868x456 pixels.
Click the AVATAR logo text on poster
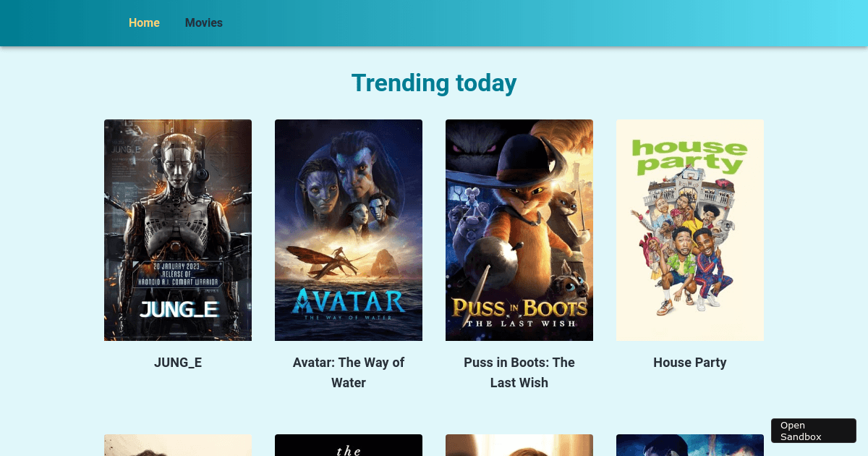pos(349,301)
